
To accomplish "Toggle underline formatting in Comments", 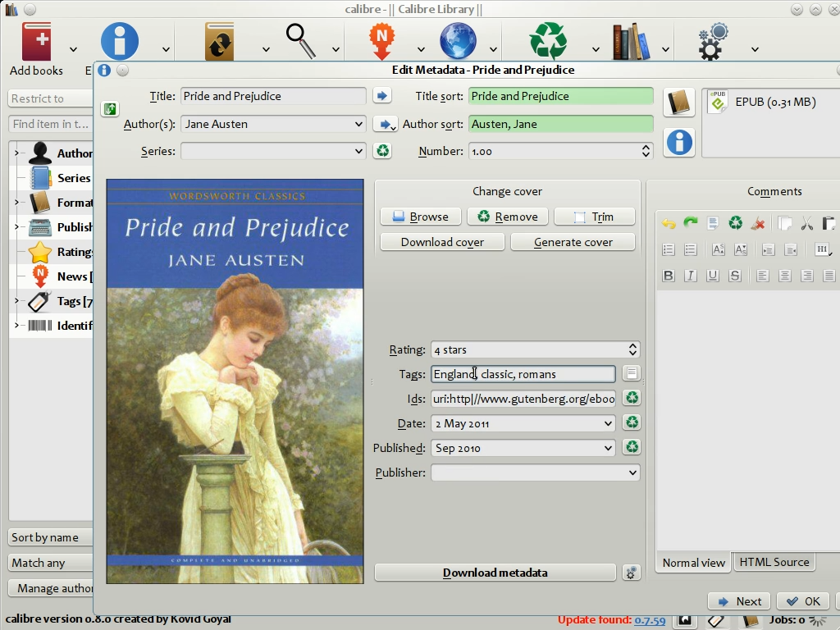I will pyautogui.click(x=713, y=276).
